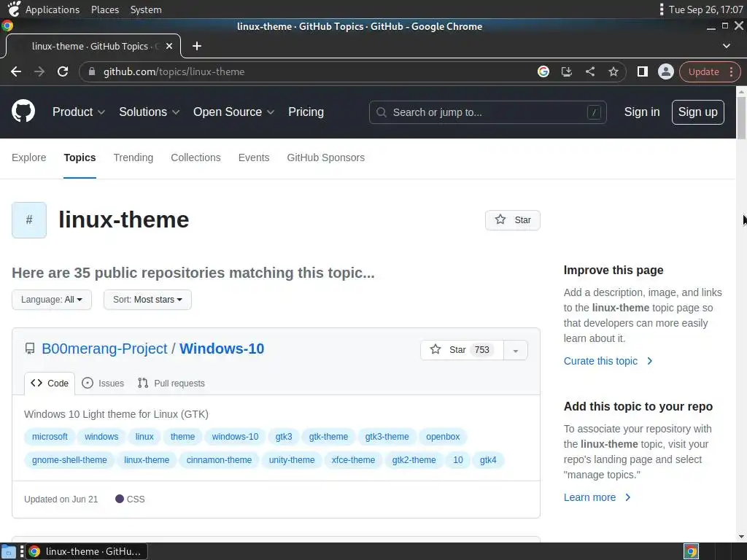The image size is (747, 560).
Task: Click the clock showing Tue Sep 26, 17:07
Action: (705, 9)
